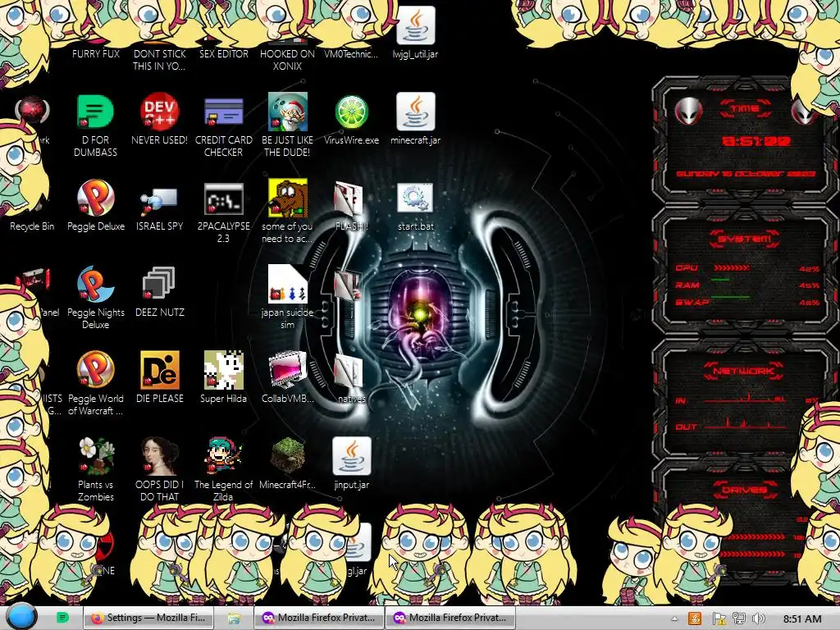The width and height of the screenshot is (840, 630).
Task: Click the Java update tray icon
Action: (x=695, y=619)
